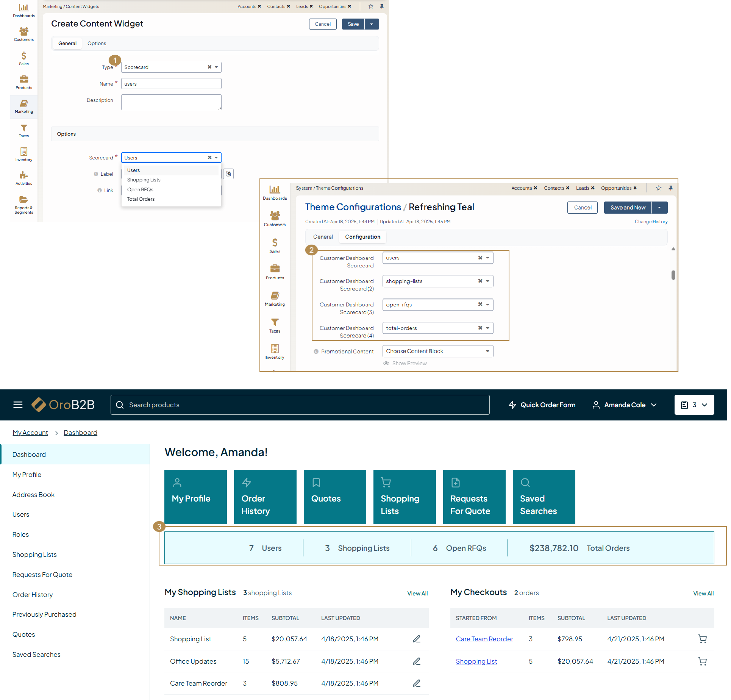Switch to the Options tab
Image resolution: width=731 pixels, height=700 pixels.
click(97, 44)
